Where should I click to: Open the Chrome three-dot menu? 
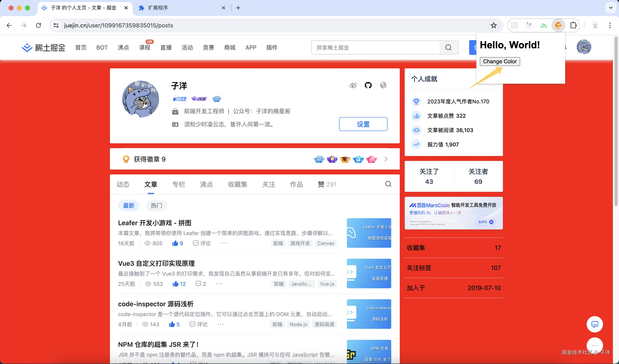coord(610,25)
